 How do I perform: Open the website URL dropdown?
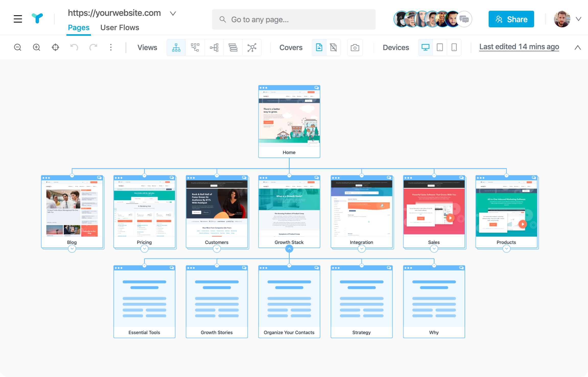pyautogui.click(x=173, y=13)
